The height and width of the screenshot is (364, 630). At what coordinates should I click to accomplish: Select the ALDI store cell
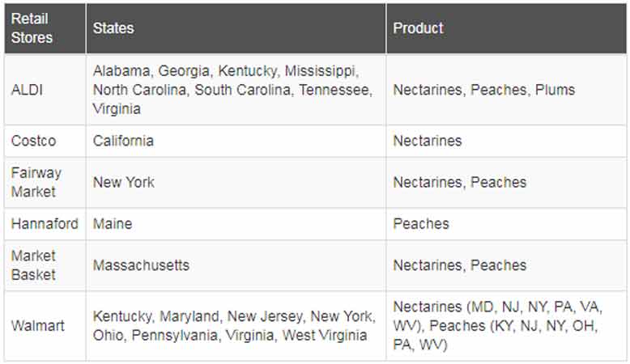pos(45,90)
